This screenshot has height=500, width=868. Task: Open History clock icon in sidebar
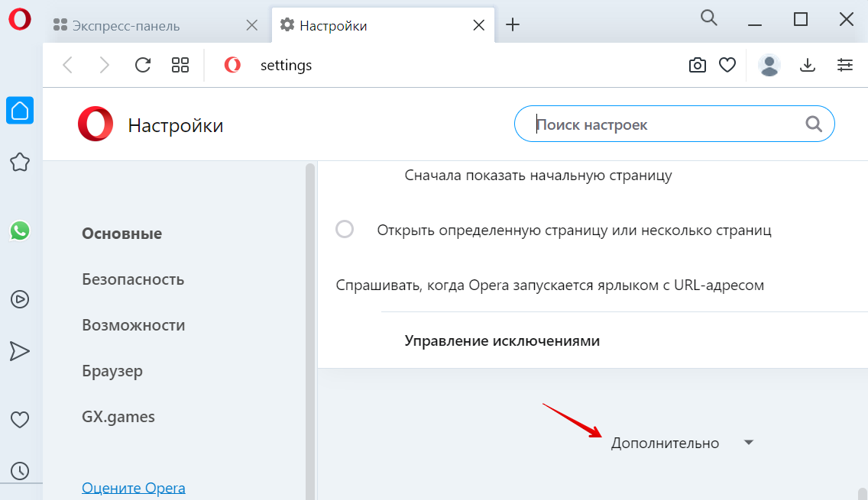[20, 471]
